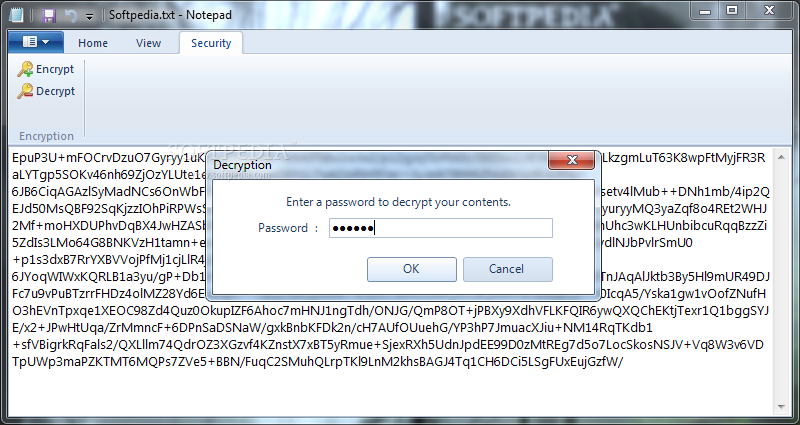The width and height of the screenshot is (800, 425).
Task: Select the Security ribbon tab
Action: [x=211, y=43]
